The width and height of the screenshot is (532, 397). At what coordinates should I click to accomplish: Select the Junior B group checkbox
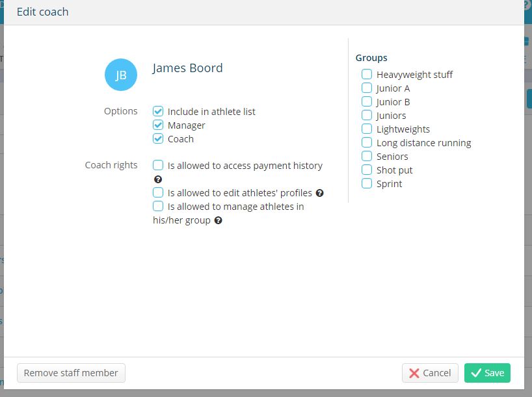[x=367, y=101]
